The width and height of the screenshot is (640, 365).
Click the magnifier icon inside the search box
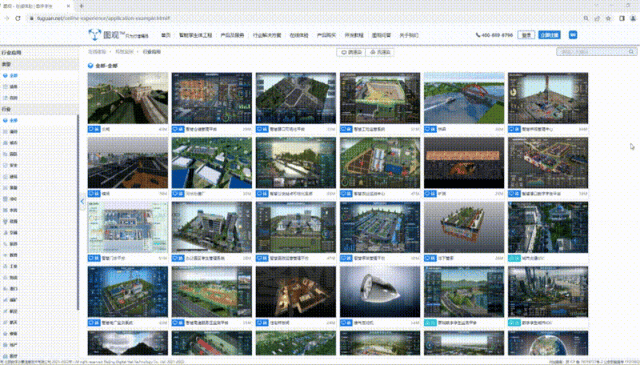tap(631, 52)
